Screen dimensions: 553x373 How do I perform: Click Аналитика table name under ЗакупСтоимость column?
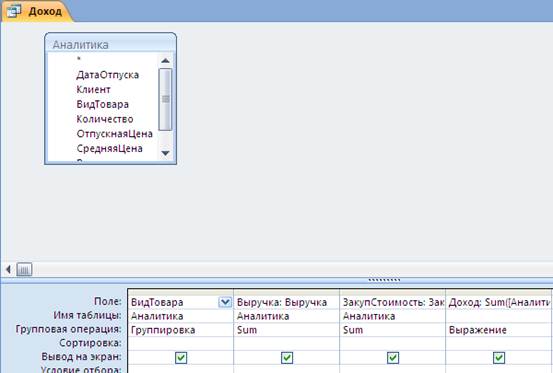pos(393,316)
